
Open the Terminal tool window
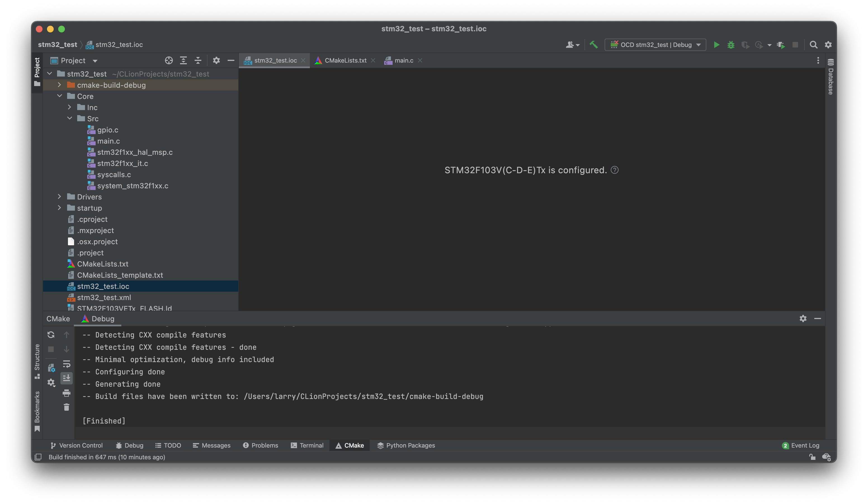point(307,445)
